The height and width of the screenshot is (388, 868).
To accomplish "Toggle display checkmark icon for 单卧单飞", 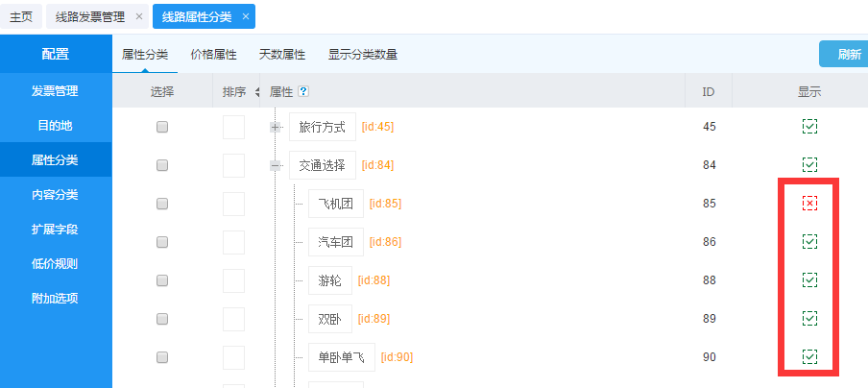I will [x=809, y=356].
